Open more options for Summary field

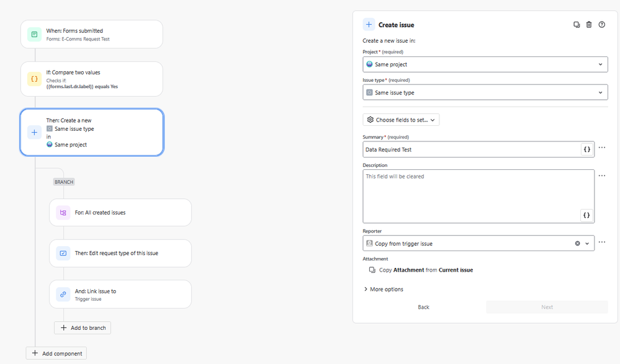tap(602, 148)
